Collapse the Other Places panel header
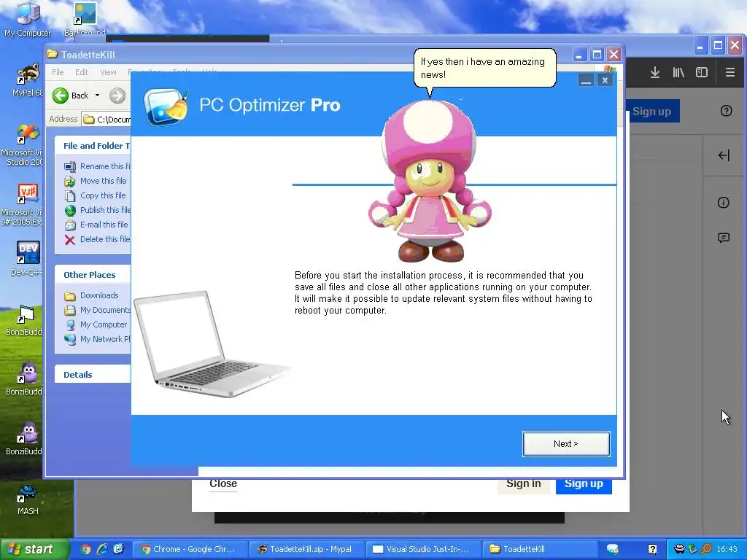The height and width of the screenshot is (560, 747). [x=93, y=275]
